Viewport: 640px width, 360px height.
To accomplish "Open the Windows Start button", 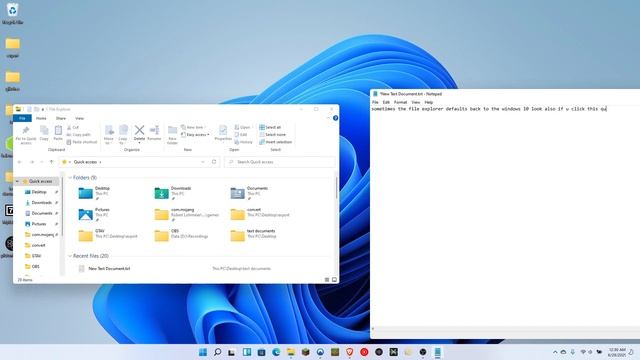I will click(203, 352).
